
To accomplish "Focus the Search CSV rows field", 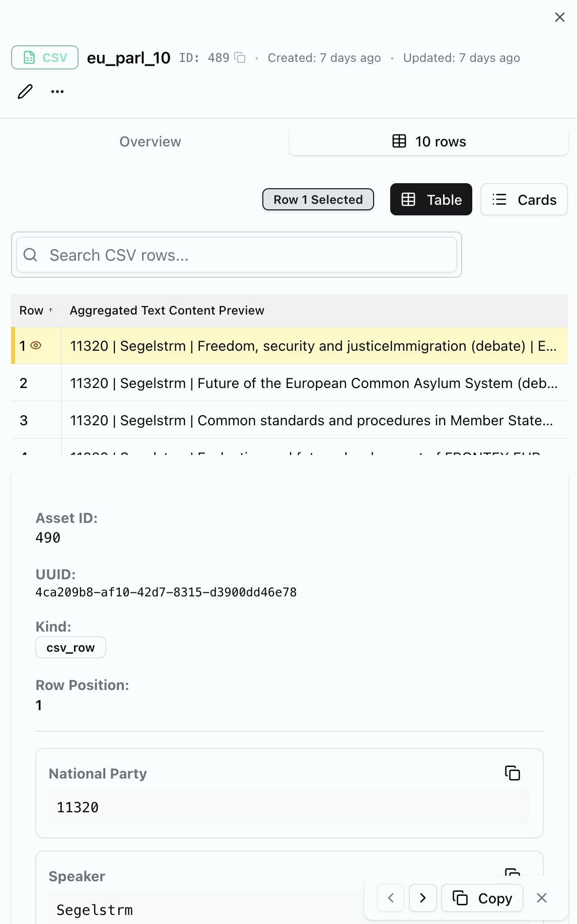I will pos(237,255).
